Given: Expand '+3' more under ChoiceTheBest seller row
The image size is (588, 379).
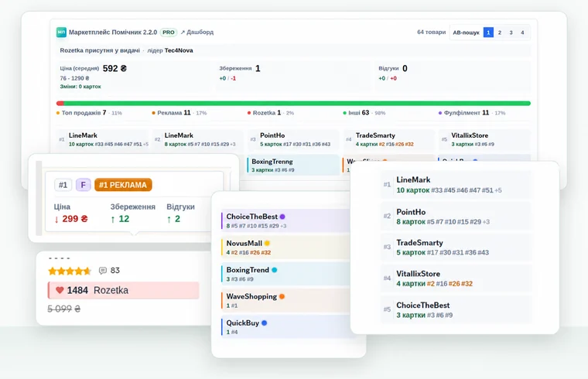Looking at the screenshot, I should coord(283,226).
